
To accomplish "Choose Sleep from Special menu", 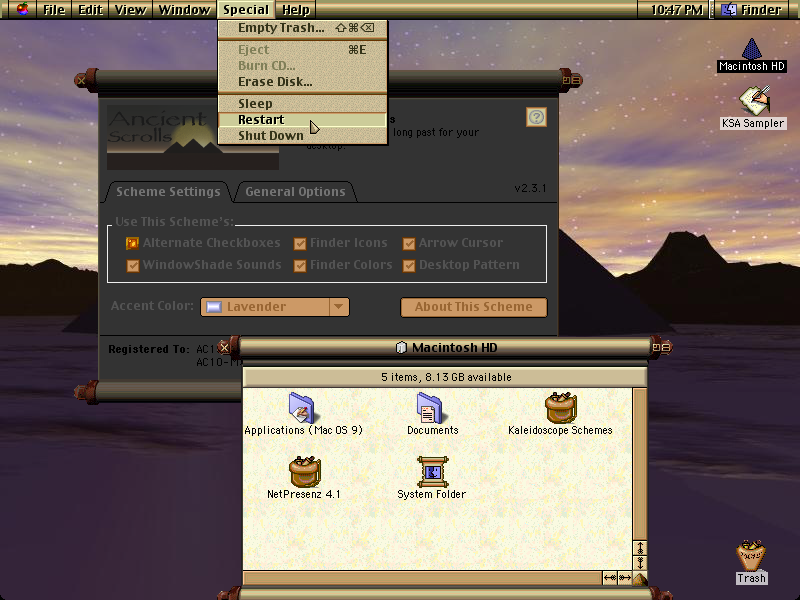I will pyautogui.click(x=303, y=104).
